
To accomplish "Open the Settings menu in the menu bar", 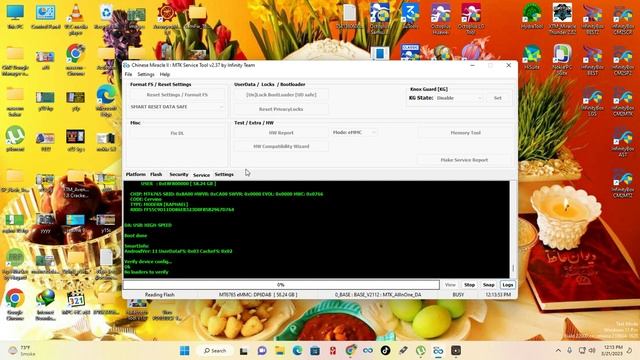I will 146,74.
